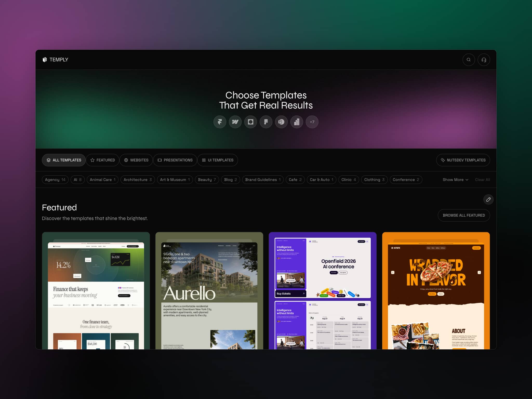This screenshot has width=532, height=399.
Task: Toggle the Blog 2 filter chip
Action: (x=230, y=180)
